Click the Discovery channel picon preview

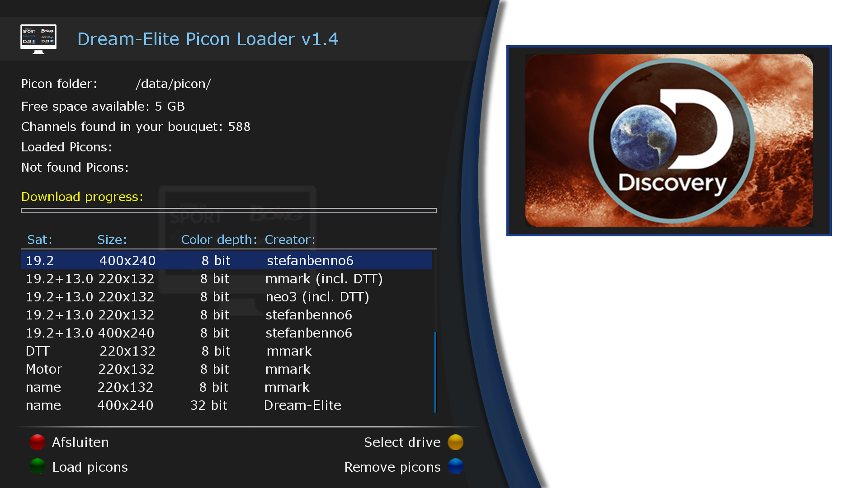669,141
